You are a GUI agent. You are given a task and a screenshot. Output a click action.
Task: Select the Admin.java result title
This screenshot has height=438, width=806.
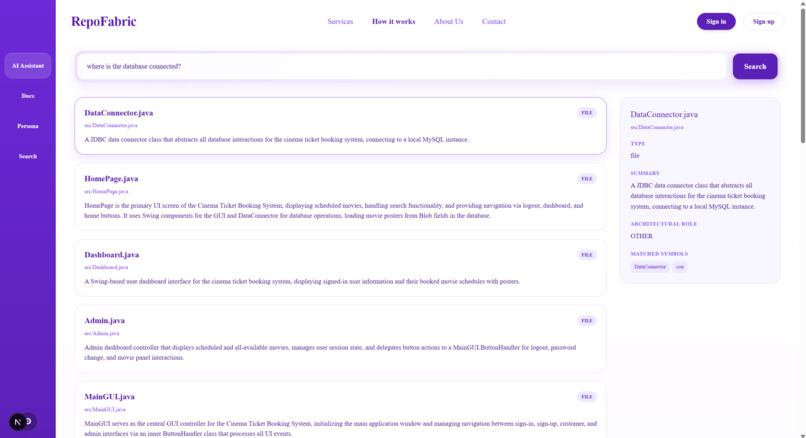104,321
